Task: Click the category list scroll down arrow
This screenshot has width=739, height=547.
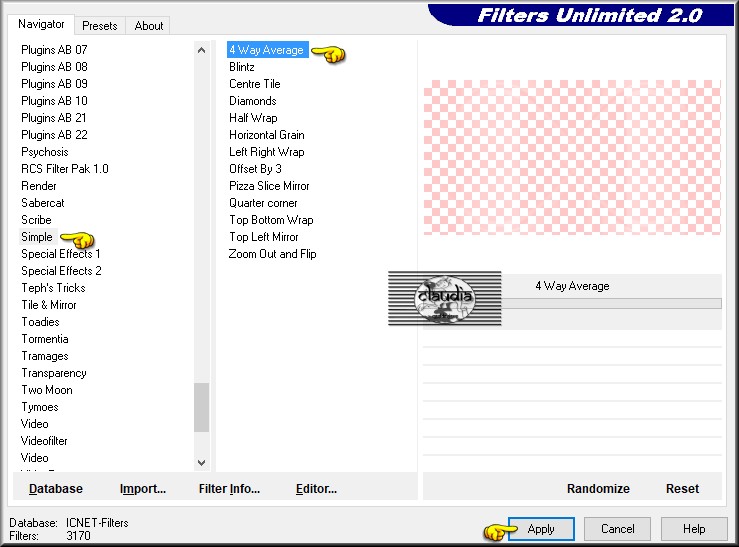Action: (x=201, y=462)
